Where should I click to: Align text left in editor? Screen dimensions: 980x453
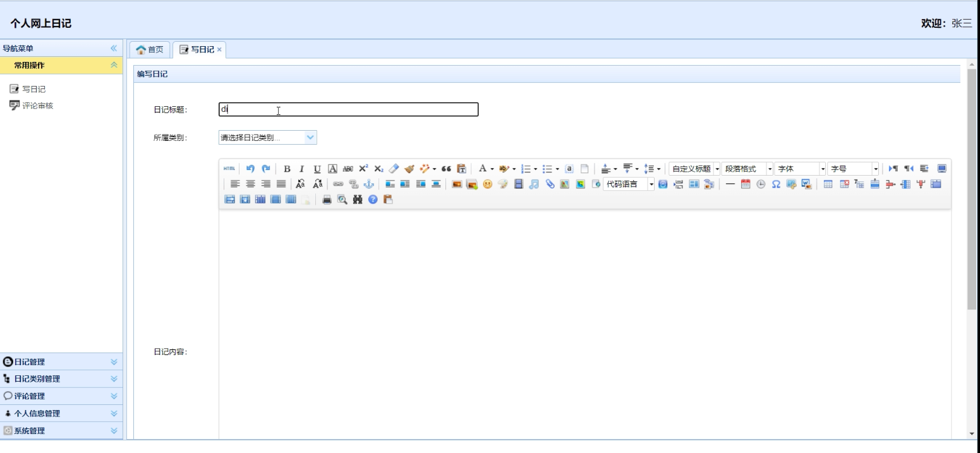click(235, 184)
